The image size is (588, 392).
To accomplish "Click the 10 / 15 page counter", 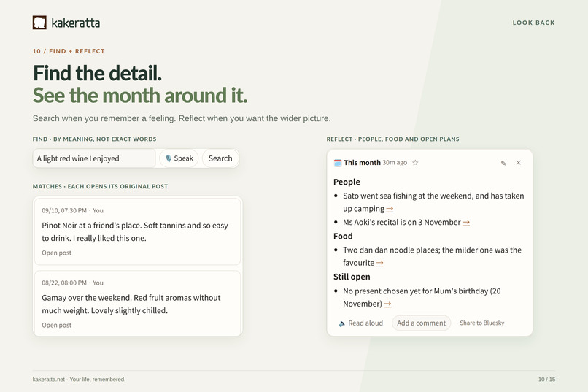I will pos(546,380).
